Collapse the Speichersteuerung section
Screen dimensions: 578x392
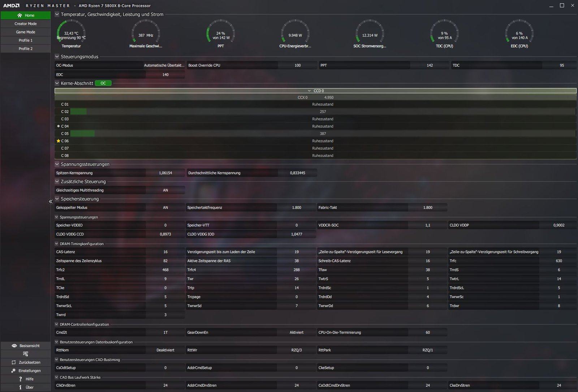(x=57, y=199)
